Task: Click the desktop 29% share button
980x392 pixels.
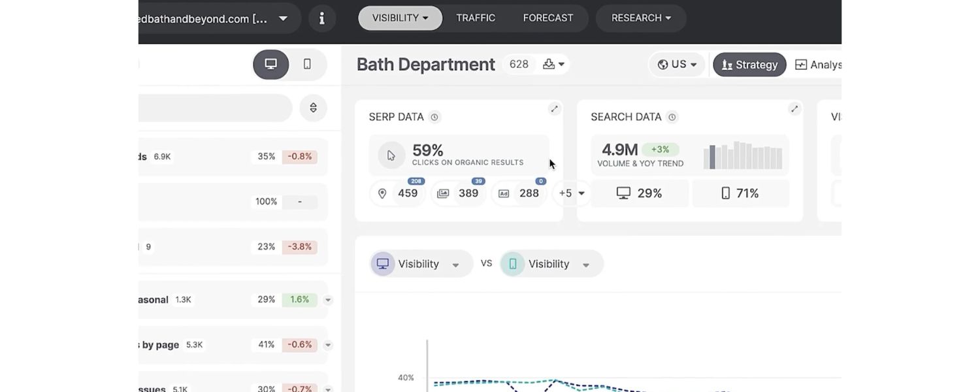Action: coord(639,193)
